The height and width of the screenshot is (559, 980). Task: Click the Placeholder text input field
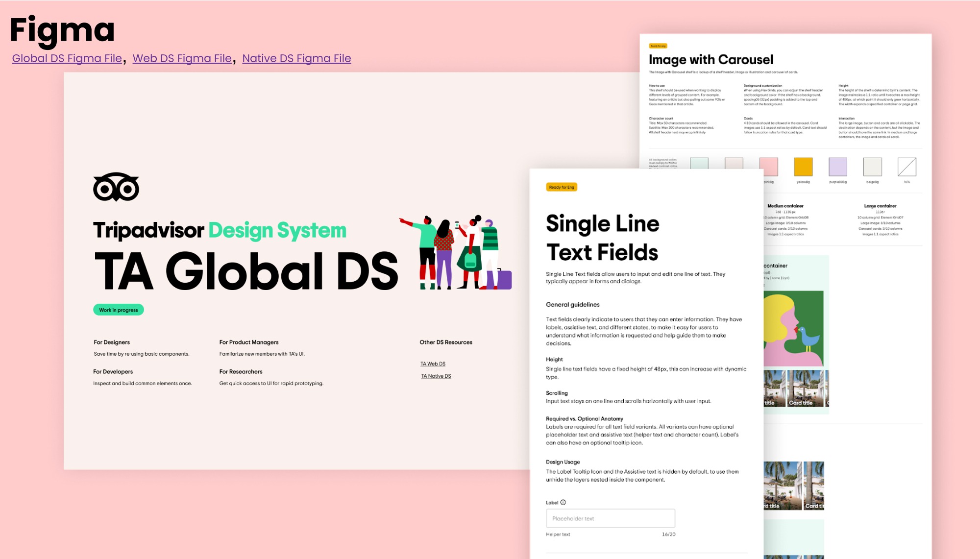point(610,518)
